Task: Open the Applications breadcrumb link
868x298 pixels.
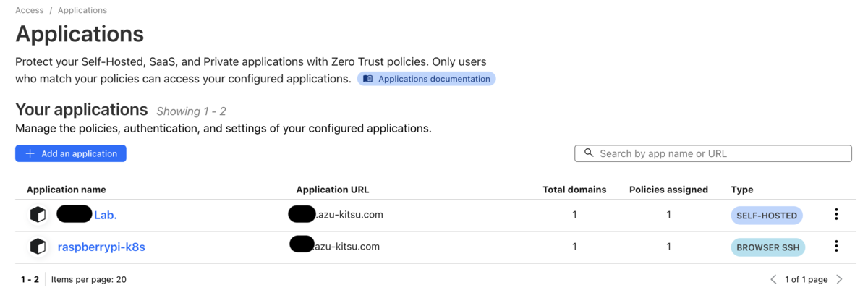Action: (x=82, y=10)
